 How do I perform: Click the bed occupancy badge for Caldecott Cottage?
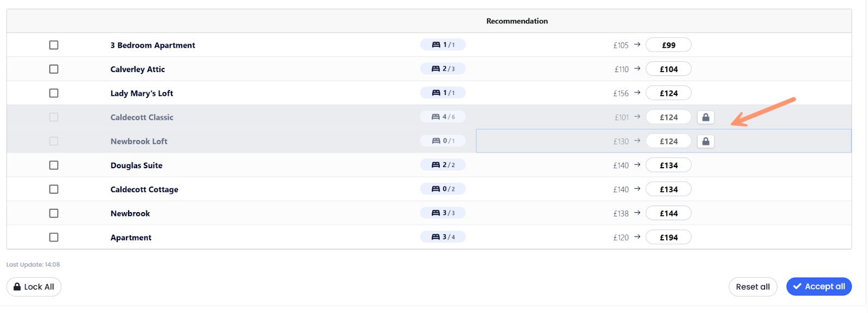tap(443, 189)
